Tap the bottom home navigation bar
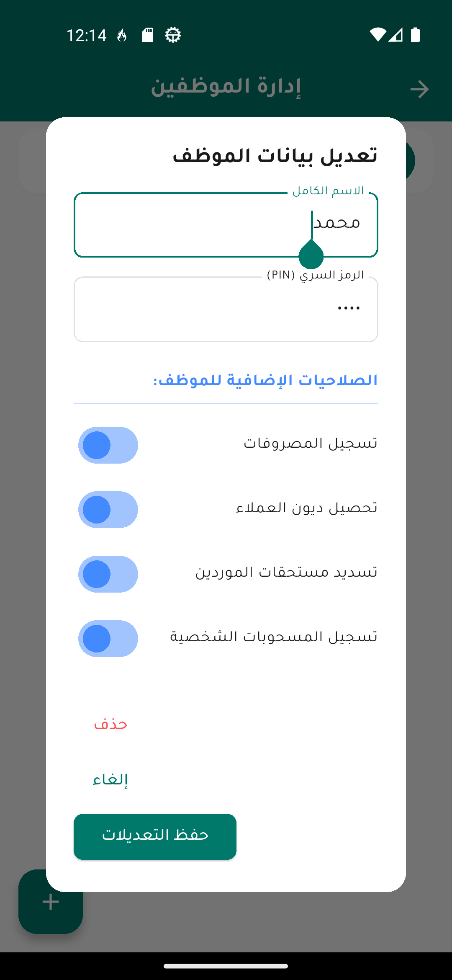Screen dimensions: 452x980 pos(226,966)
